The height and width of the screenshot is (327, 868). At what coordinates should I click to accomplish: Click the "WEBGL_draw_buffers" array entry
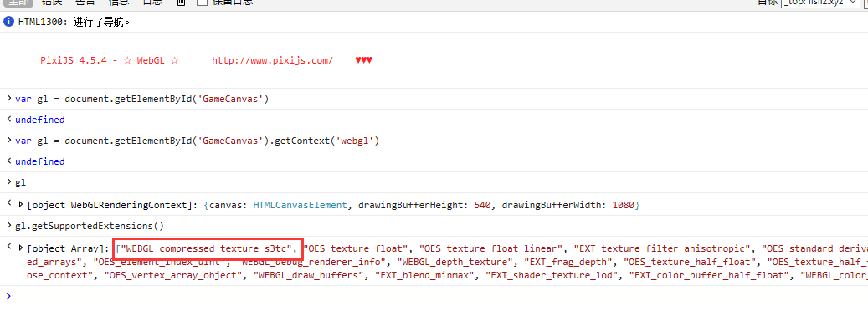[308, 275]
